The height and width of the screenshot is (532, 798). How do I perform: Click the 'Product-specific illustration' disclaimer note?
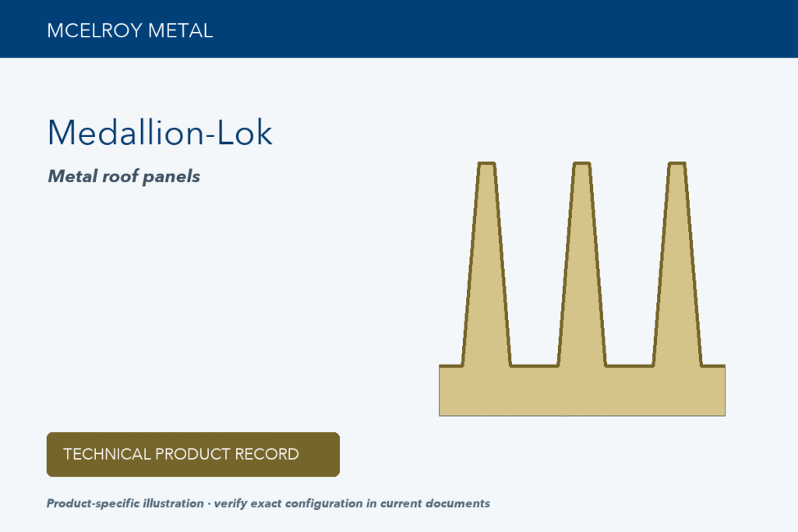[268, 503]
